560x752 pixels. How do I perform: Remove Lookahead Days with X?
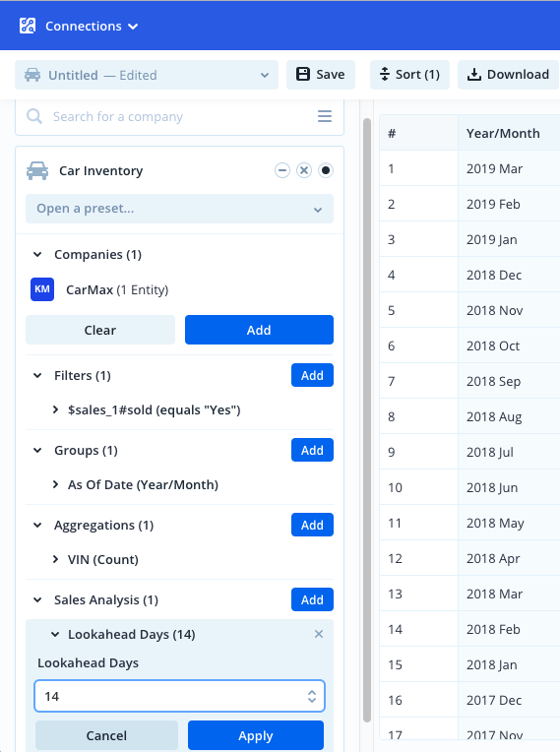(x=318, y=634)
